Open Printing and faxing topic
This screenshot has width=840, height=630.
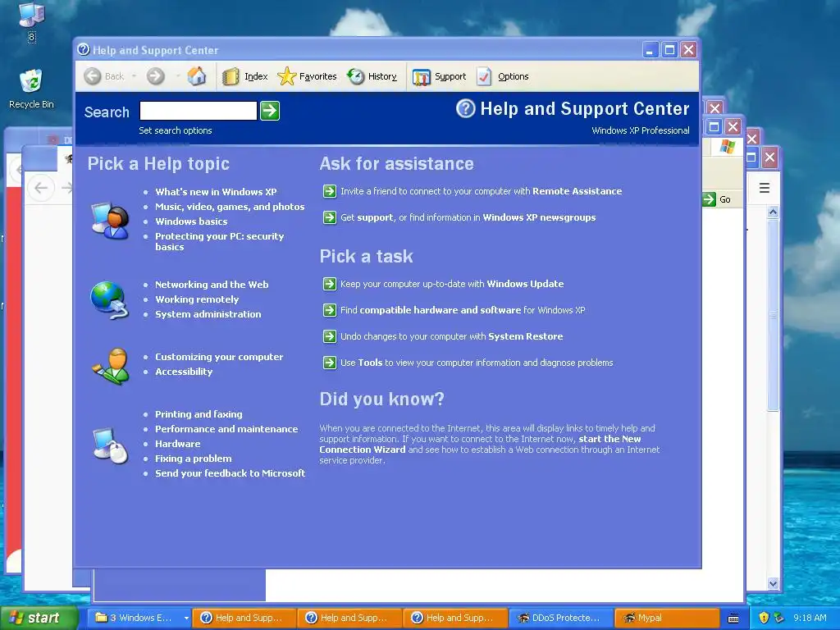(199, 414)
